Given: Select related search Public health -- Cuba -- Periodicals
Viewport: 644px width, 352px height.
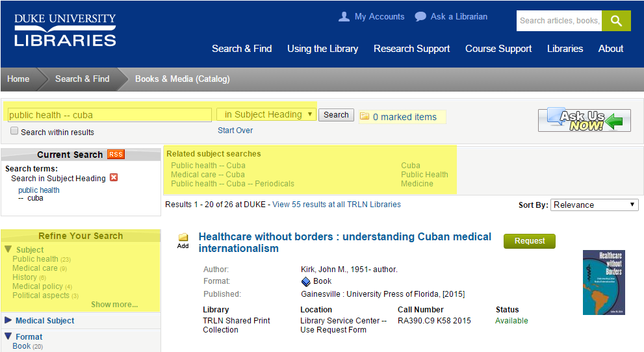Looking at the screenshot, I should (x=233, y=183).
